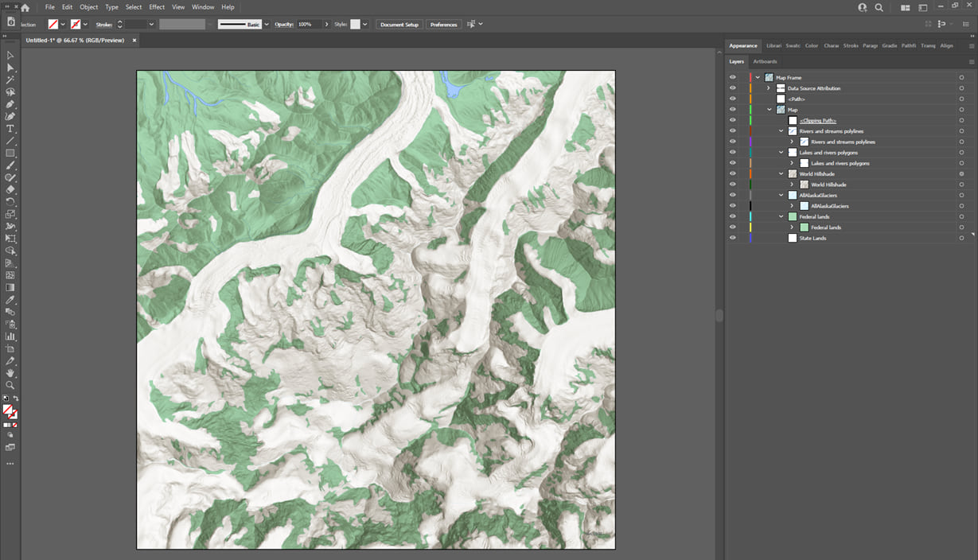Viewport: 978px width, 560px height.
Task: Activate the Eyedropper tool
Action: [x=10, y=300]
